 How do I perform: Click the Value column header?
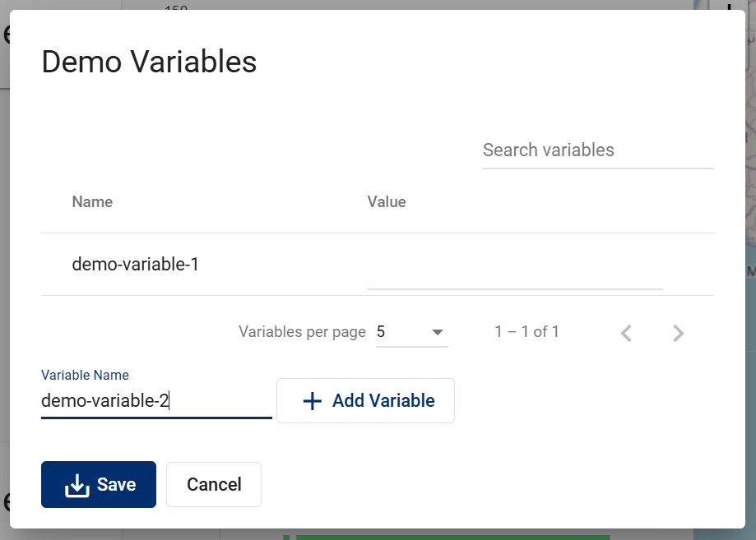pos(387,202)
